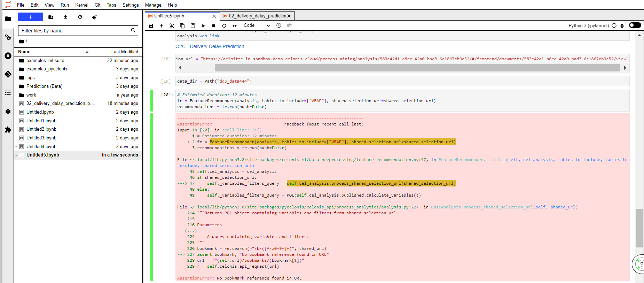
Task: Select Untitled3.ipynb in file browser
Action: 78,138
